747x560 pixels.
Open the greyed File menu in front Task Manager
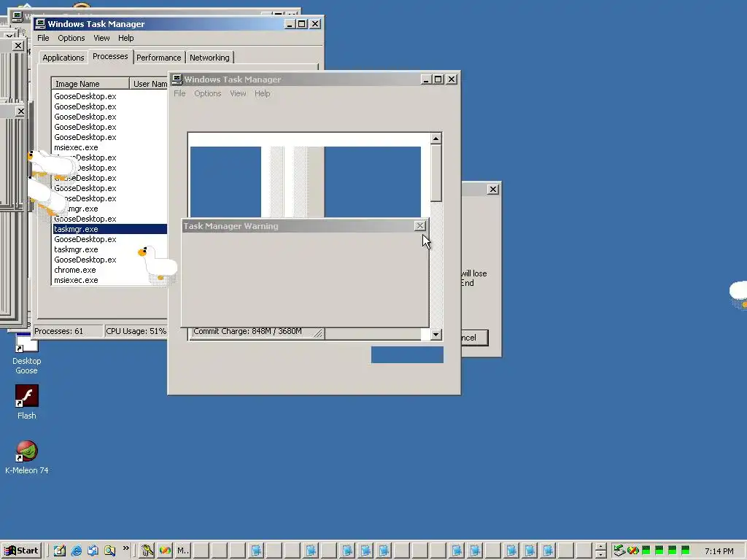click(x=179, y=93)
